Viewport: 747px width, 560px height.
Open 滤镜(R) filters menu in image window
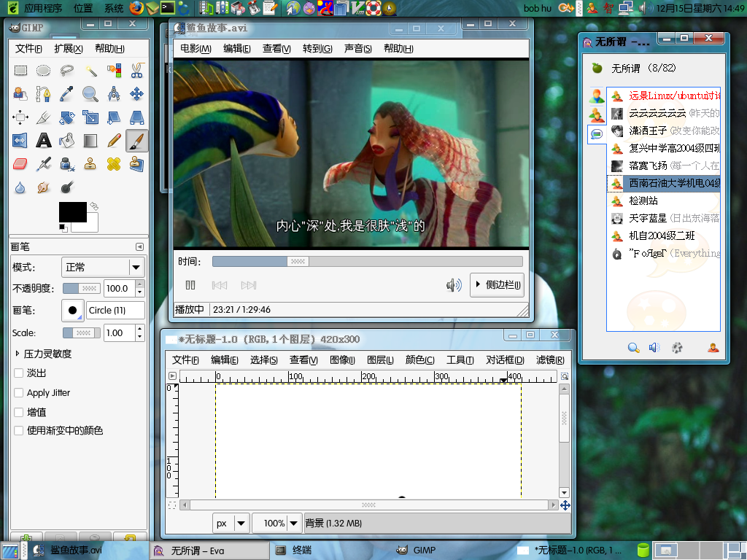pyautogui.click(x=550, y=360)
